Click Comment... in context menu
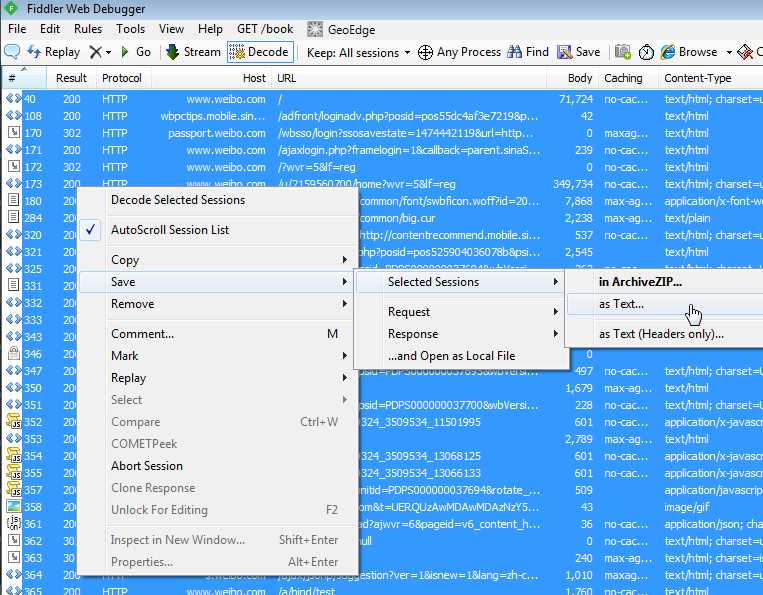Screen dimensions: 763x595 tap(218, 334)
